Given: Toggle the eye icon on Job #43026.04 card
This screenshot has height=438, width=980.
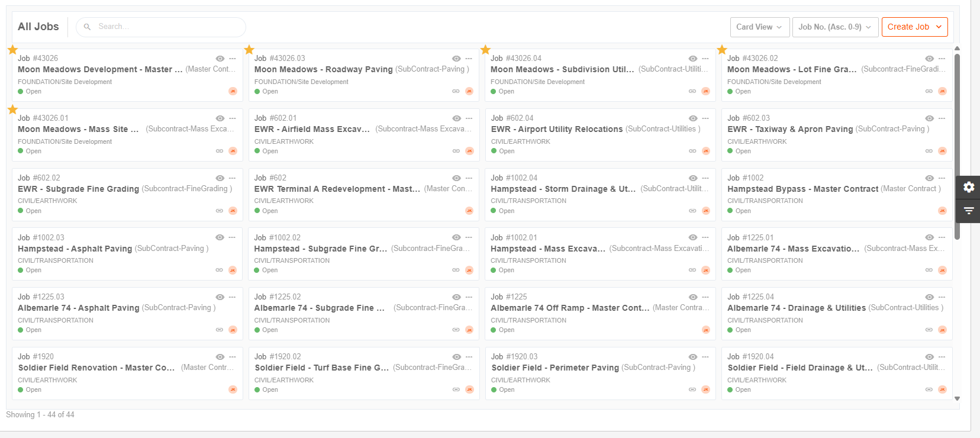Looking at the screenshot, I should 693,59.
